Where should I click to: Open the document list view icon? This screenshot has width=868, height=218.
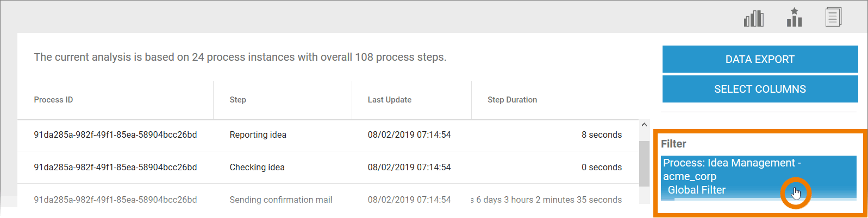833,17
